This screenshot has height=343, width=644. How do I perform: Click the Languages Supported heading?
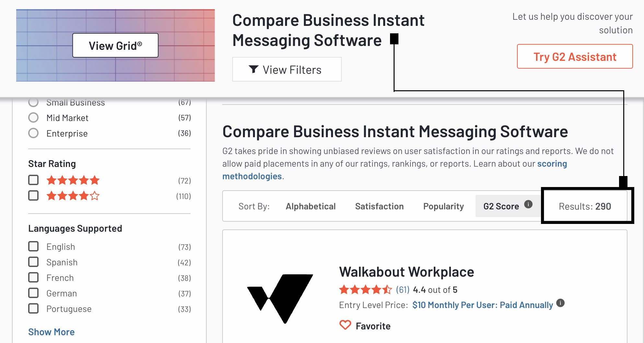[75, 228]
